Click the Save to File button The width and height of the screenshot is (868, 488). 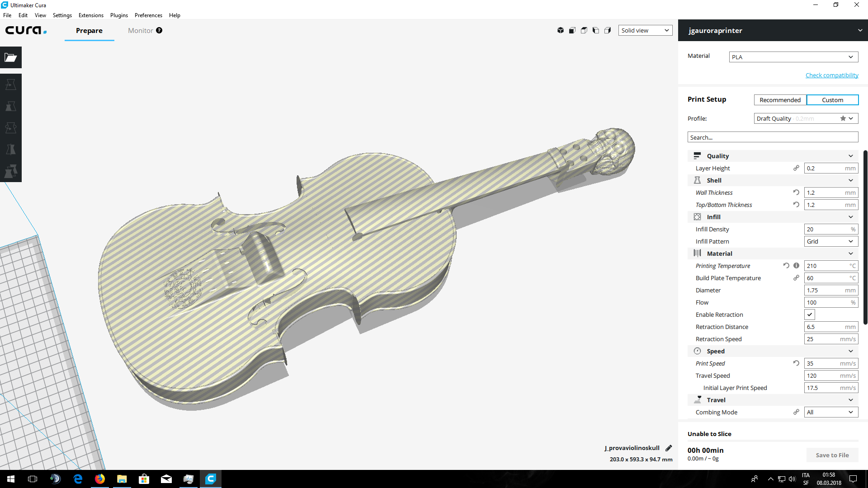832,455
